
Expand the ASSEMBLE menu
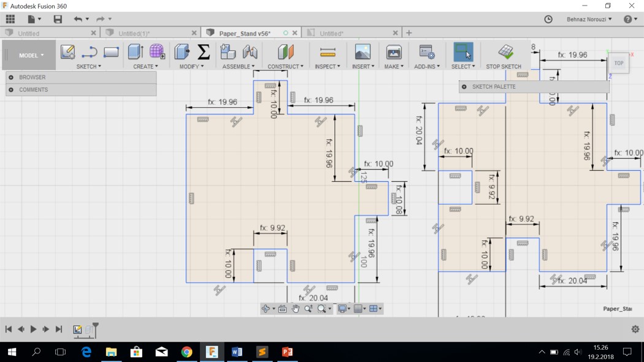click(x=238, y=66)
